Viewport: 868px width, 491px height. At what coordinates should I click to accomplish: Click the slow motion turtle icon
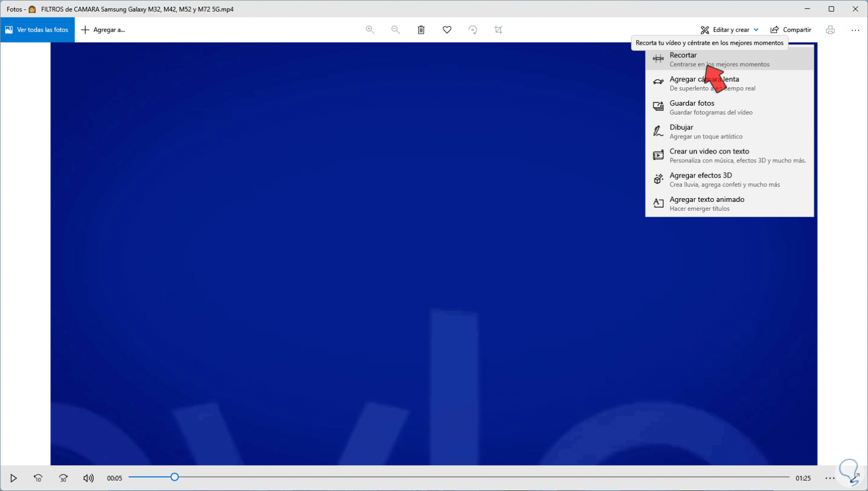click(x=658, y=82)
